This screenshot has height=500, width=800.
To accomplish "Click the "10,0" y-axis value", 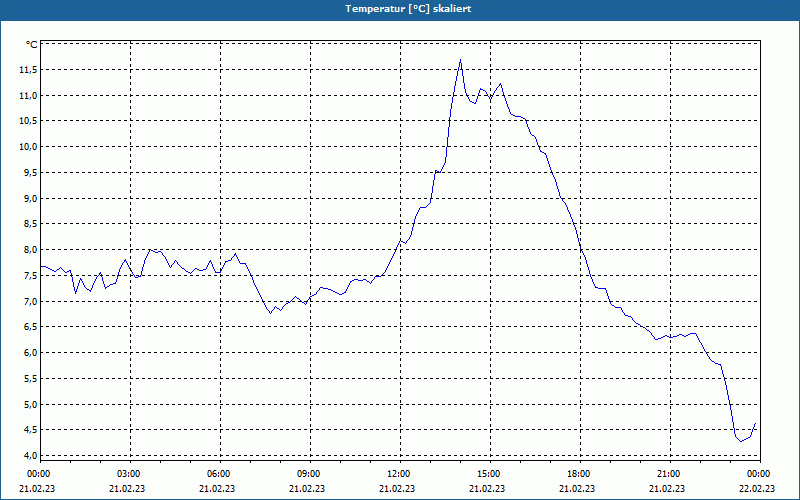I will 28,147.
